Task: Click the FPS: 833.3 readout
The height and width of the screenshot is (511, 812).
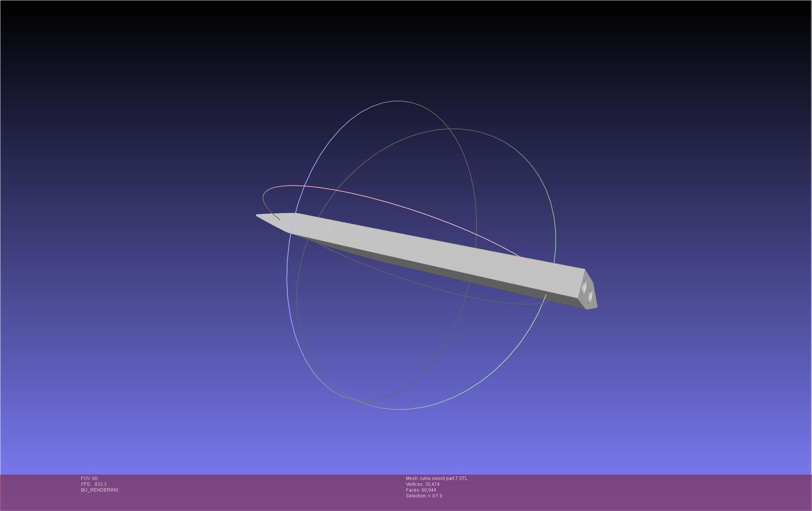Action: [94, 484]
